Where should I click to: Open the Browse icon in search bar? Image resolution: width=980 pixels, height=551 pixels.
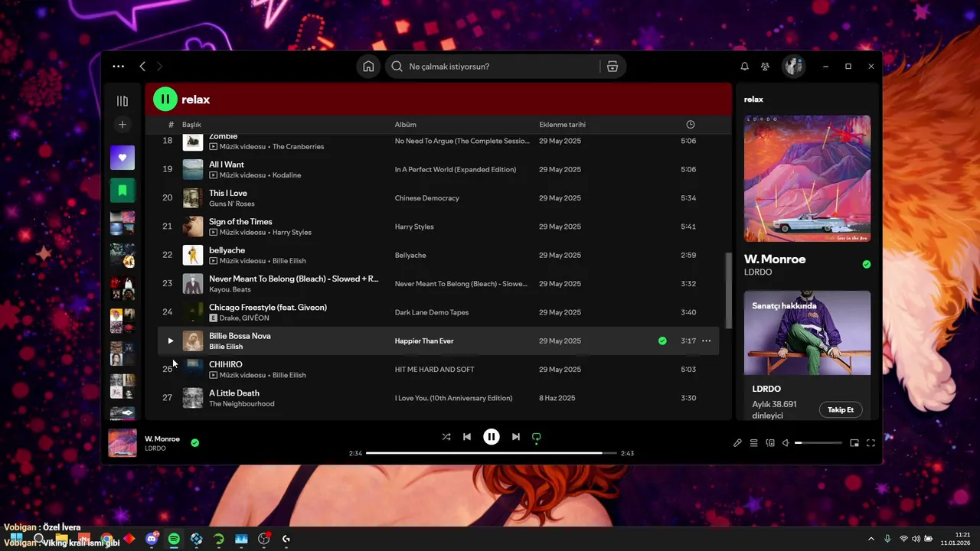pyautogui.click(x=612, y=67)
